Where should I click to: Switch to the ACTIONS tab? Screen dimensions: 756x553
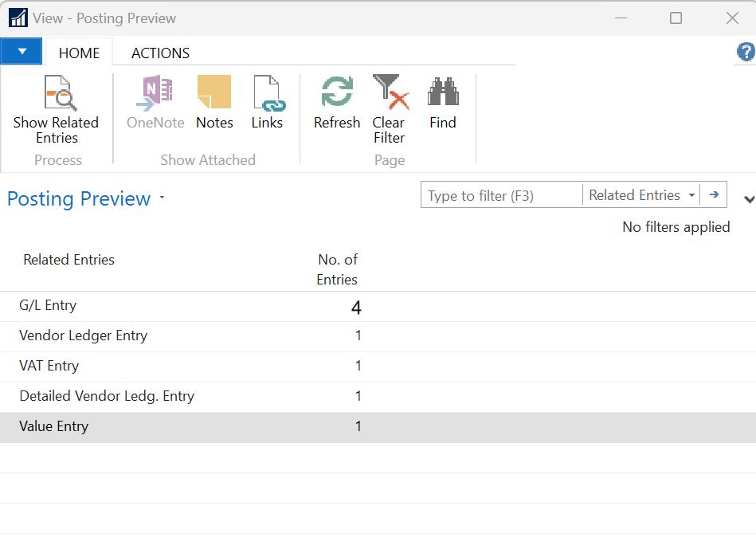(160, 53)
